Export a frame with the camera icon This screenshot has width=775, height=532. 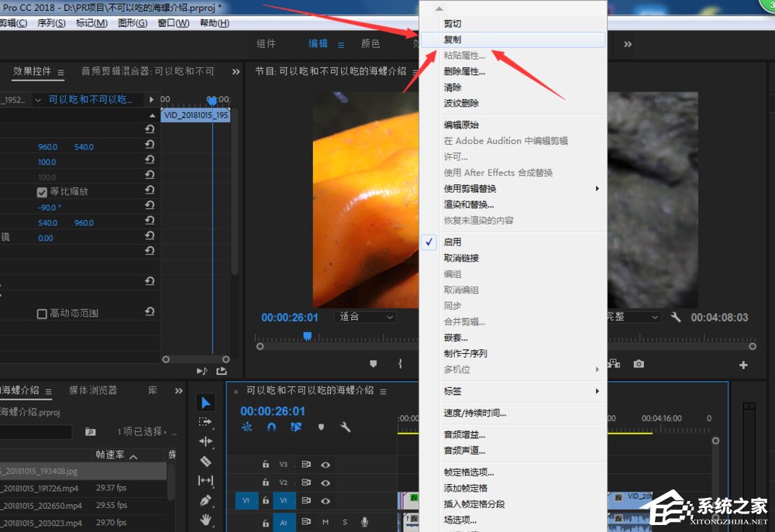(x=638, y=362)
